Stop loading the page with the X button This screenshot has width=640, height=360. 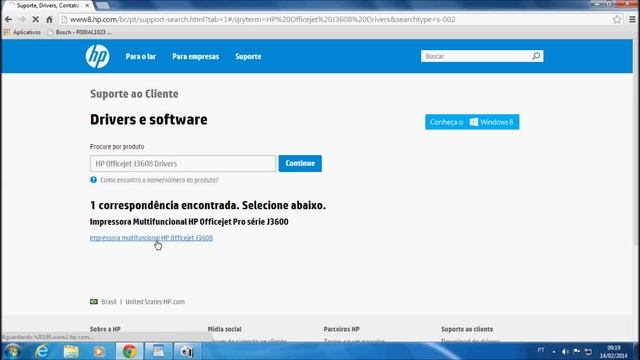[x=36, y=19]
